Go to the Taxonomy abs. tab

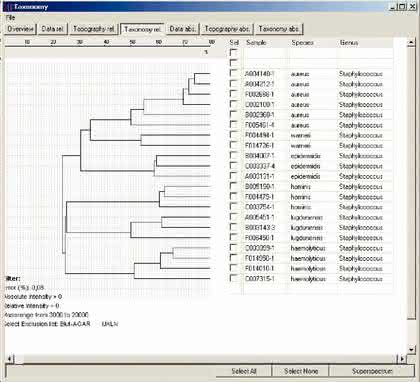[x=279, y=29]
